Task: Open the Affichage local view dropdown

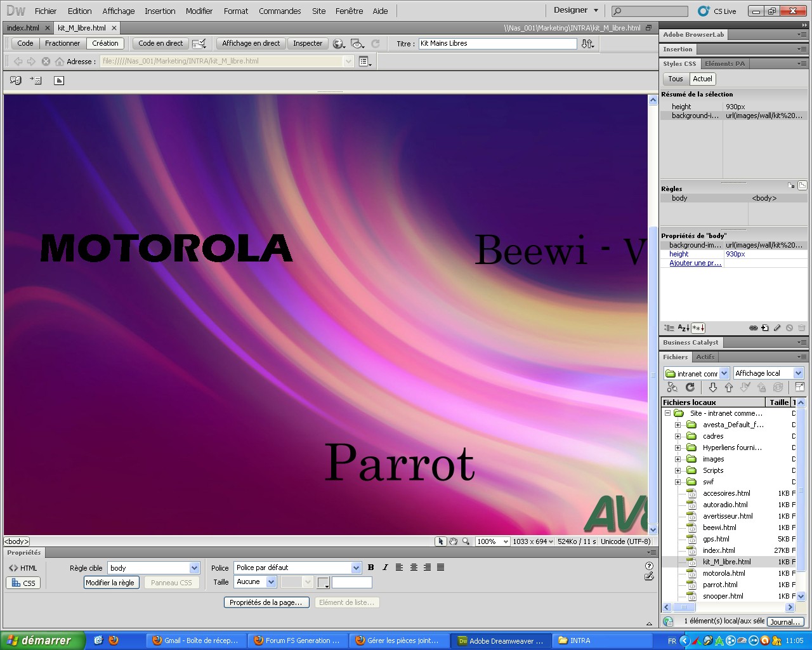Action: tap(769, 373)
